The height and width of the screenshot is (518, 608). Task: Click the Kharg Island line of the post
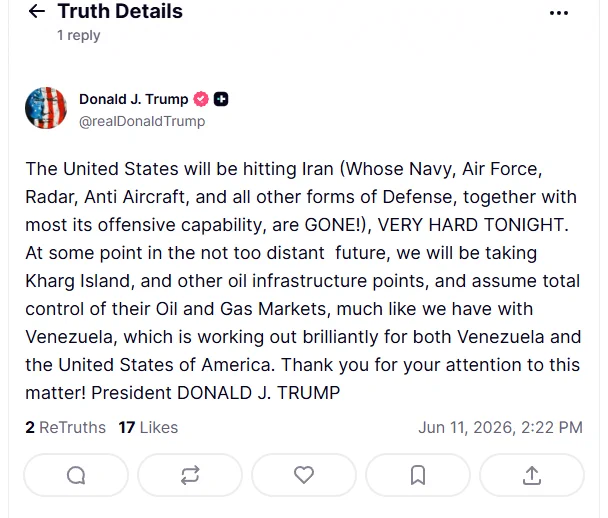(303, 281)
